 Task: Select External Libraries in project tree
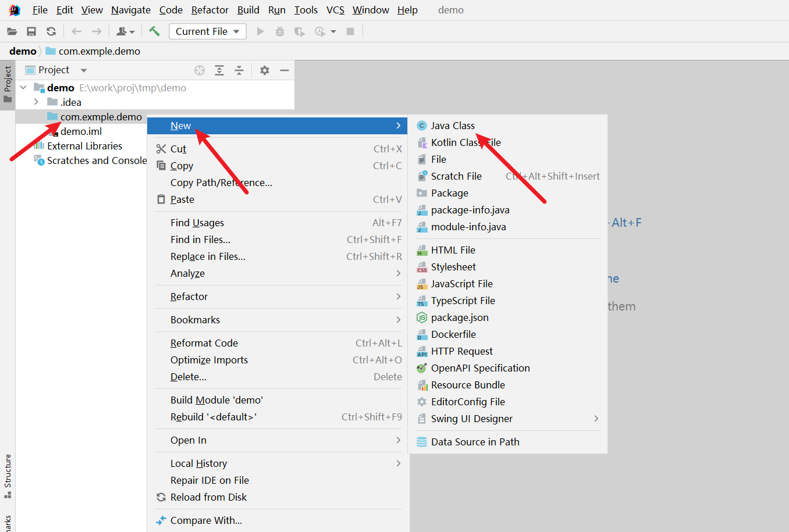pos(84,146)
